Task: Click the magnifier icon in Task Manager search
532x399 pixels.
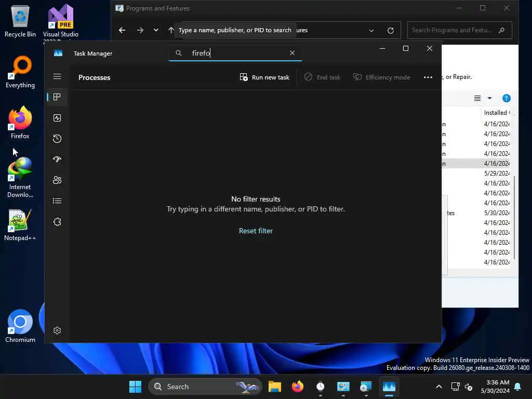Action: point(179,54)
